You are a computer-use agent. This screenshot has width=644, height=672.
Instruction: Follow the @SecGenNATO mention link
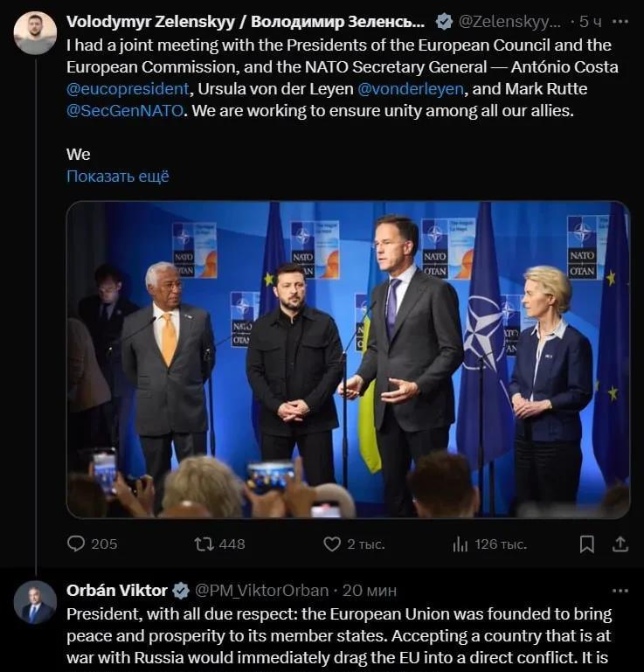[125, 111]
